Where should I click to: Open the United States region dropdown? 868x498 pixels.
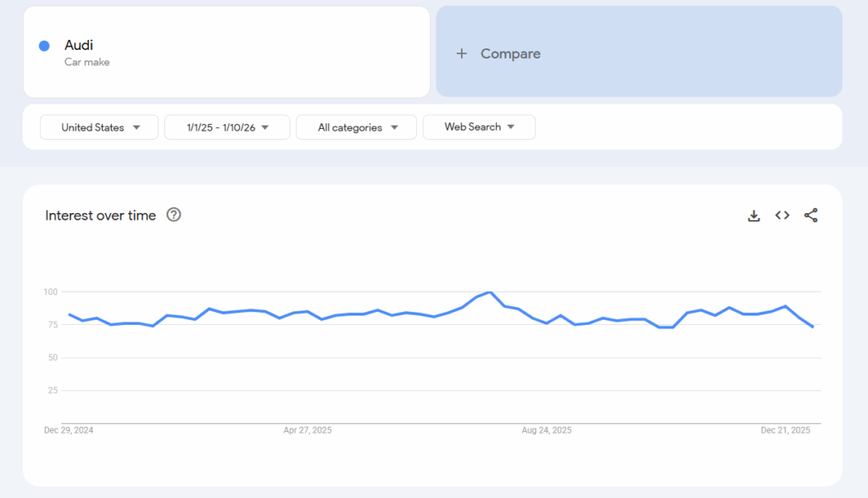[x=98, y=126]
